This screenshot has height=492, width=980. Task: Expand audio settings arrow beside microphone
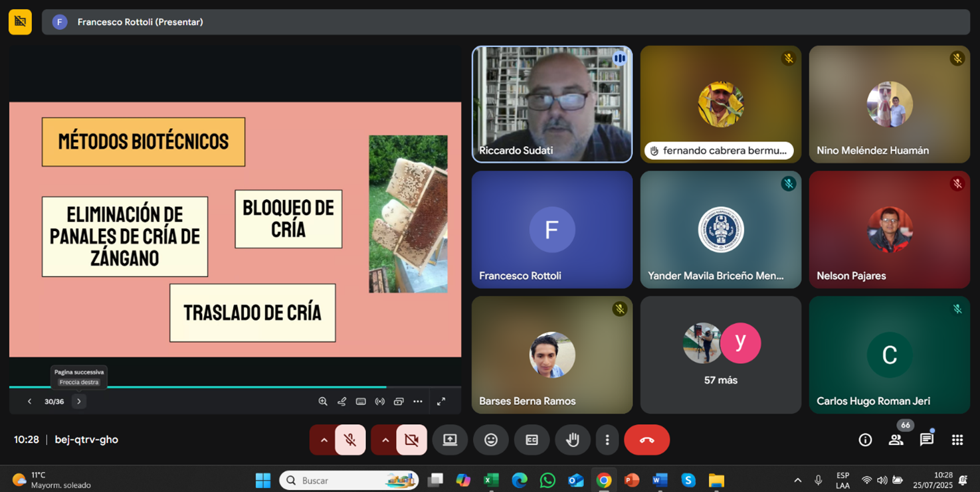324,440
